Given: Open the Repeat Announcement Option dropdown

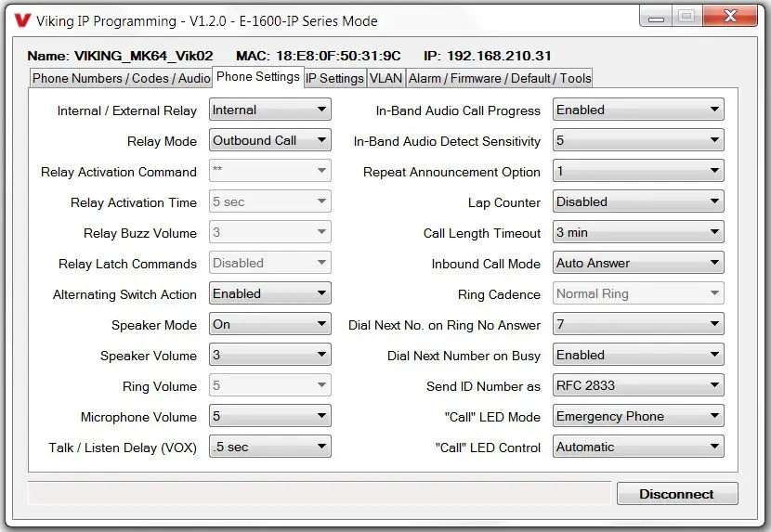Looking at the screenshot, I should click(638, 171).
